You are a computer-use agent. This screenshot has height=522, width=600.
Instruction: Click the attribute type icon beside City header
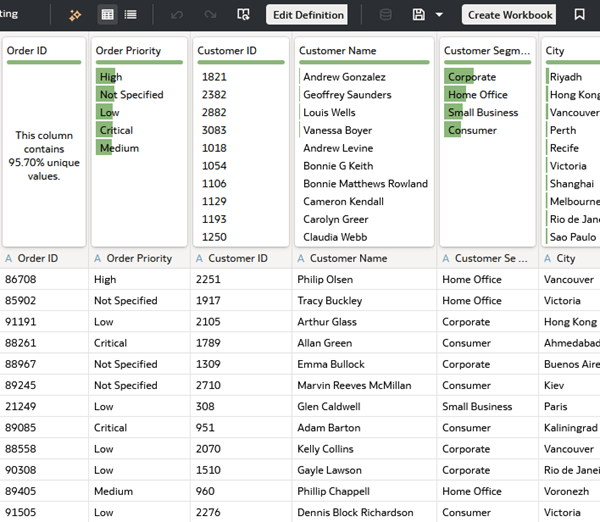(x=548, y=259)
